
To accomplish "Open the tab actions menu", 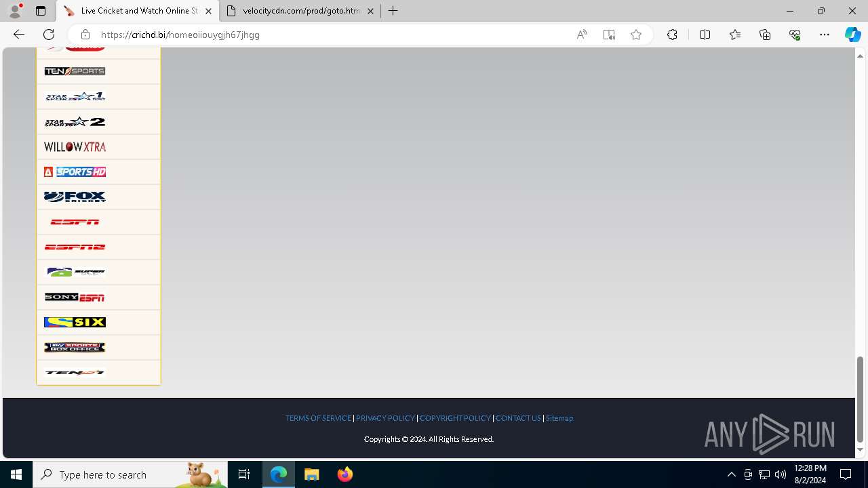I will (41, 11).
